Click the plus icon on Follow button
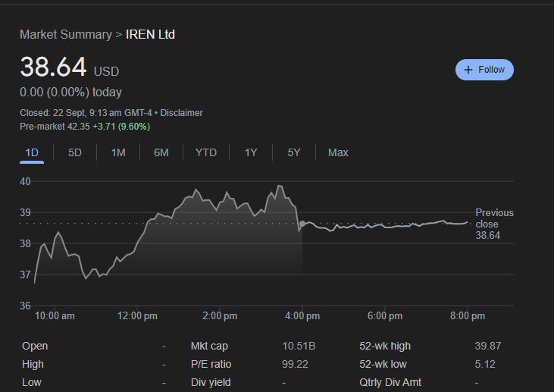 [468, 70]
